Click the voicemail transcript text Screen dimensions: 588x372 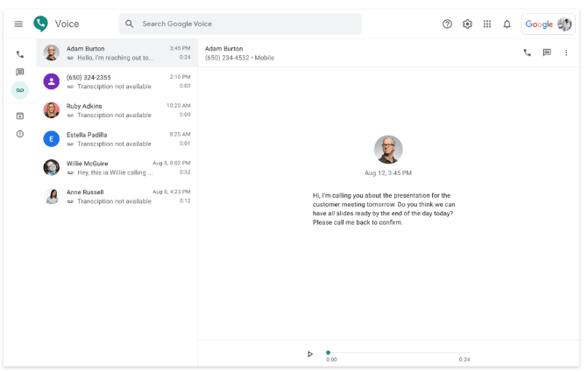tap(384, 209)
